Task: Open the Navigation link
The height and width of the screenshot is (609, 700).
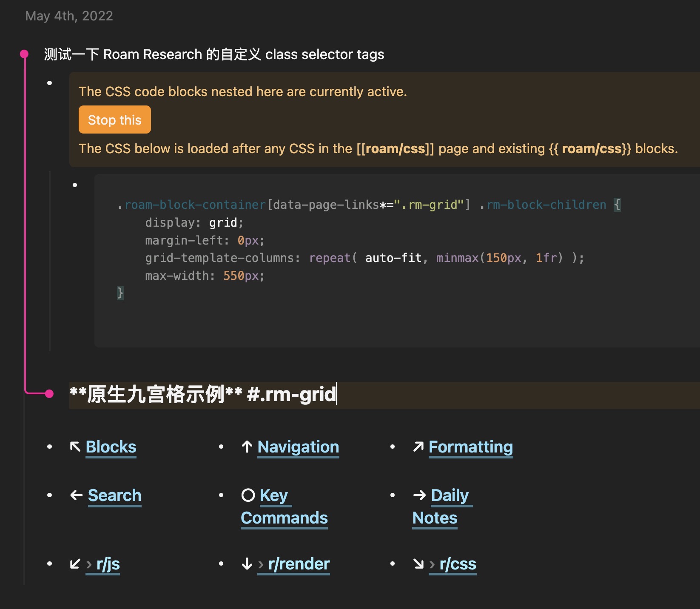Action: pos(298,447)
